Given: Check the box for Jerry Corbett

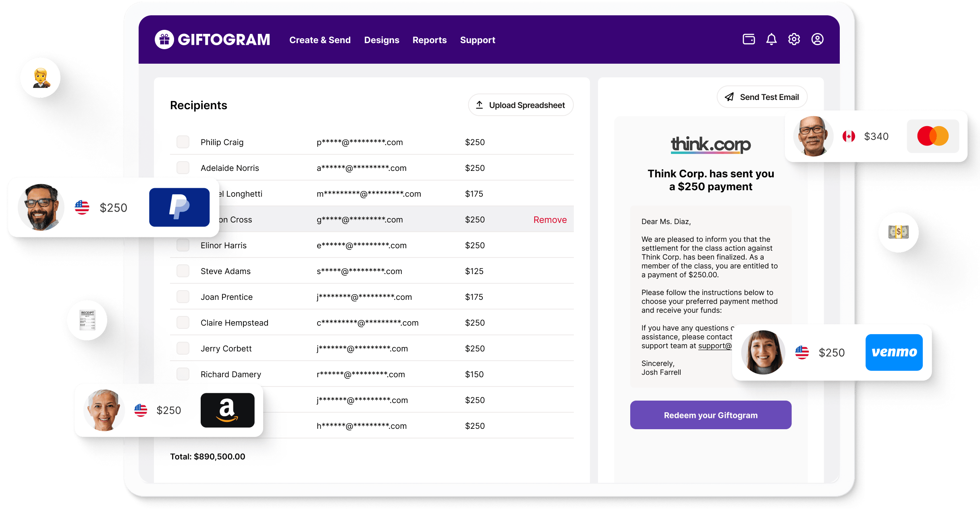Looking at the screenshot, I should 183,348.
